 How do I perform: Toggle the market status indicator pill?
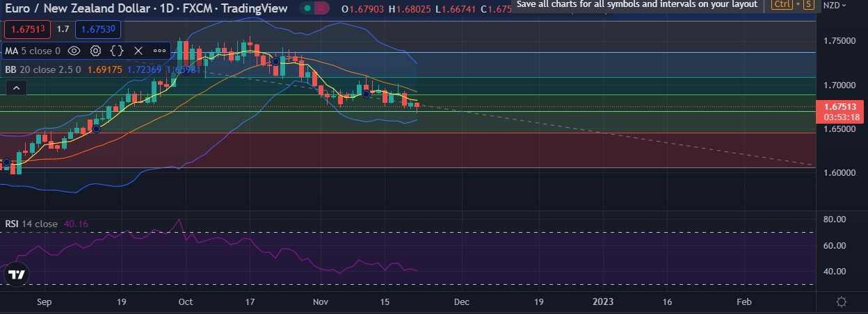(x=316, y=8)
